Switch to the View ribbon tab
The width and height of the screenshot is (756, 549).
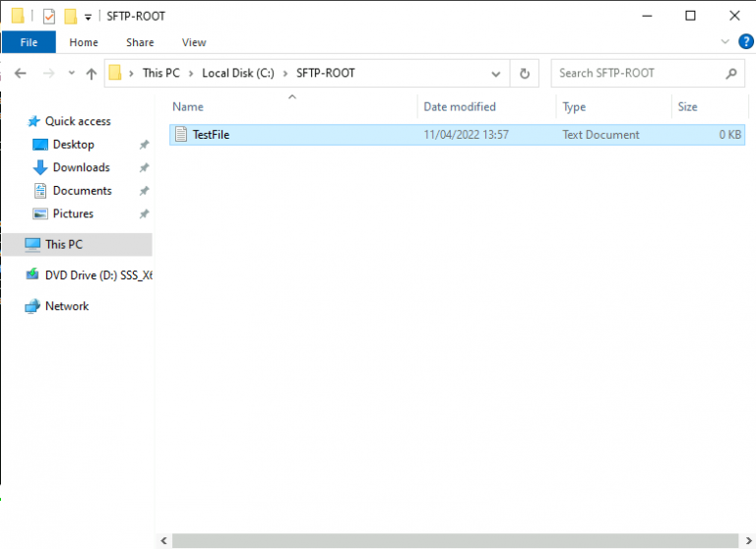[x=194, y=42]
